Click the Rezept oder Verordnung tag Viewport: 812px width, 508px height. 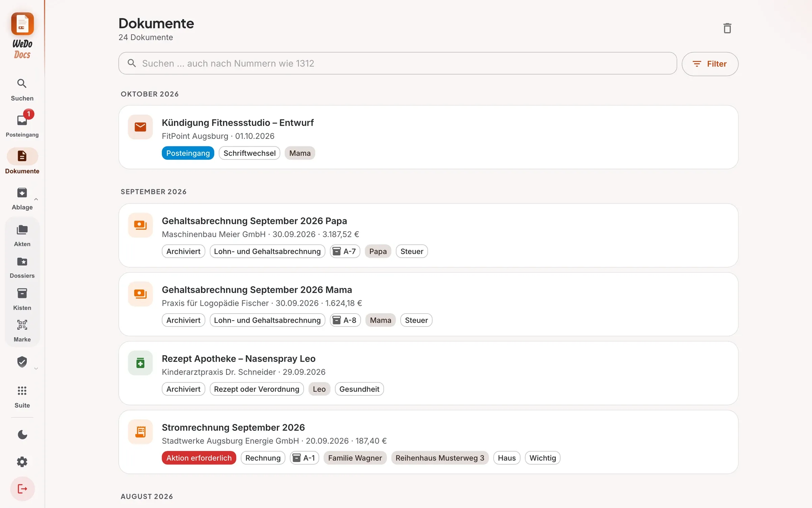tap(256, 389)
